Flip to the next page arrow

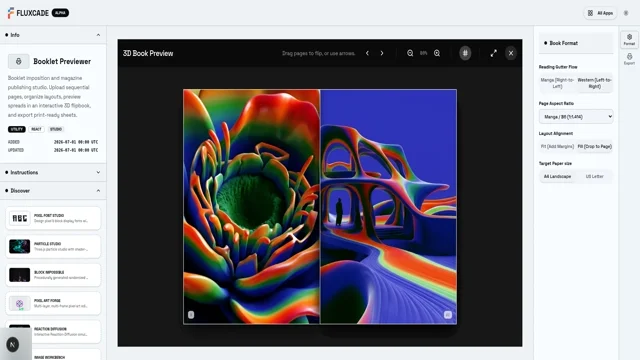tap(382, 53)
